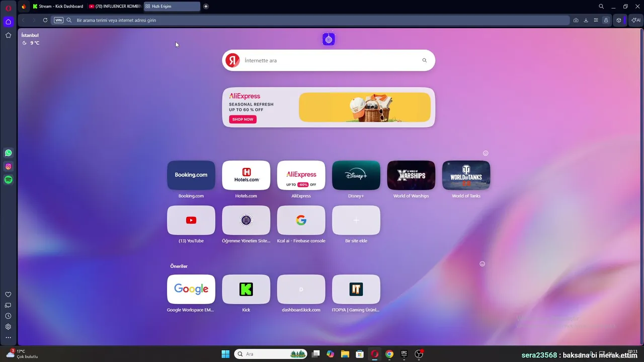
Task: Click smiley icon beside Öneriler section
Action: [482, 264]
